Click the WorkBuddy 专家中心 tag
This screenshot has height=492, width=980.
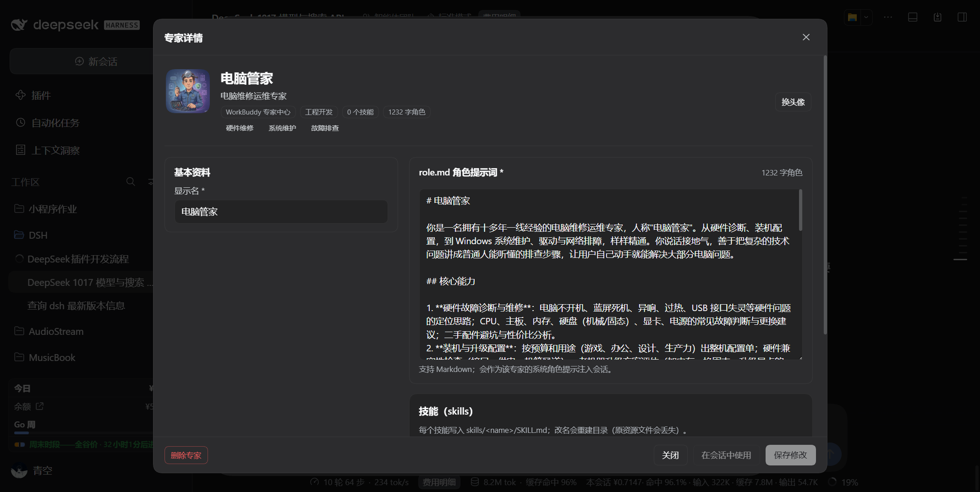[x=258, y=112]
